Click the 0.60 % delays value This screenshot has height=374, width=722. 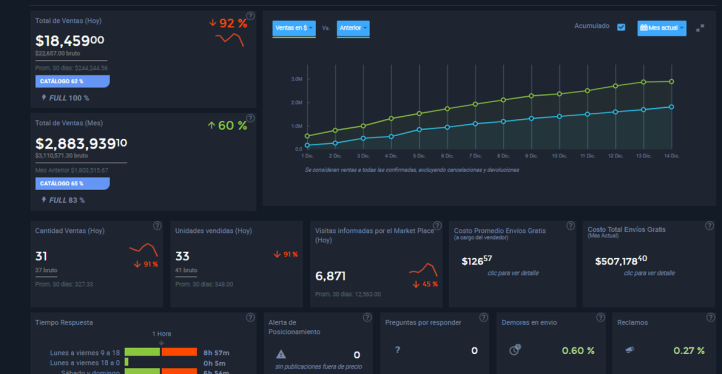(578, 351)
